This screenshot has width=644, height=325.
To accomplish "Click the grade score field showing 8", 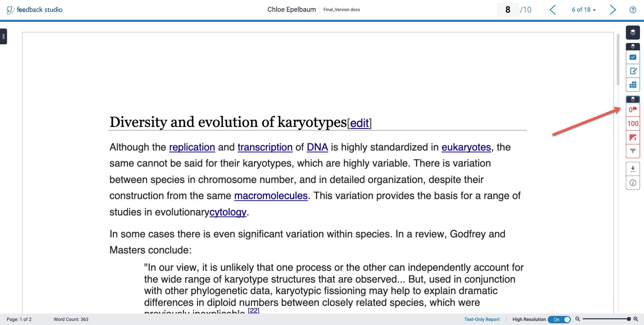I will 507,10.
